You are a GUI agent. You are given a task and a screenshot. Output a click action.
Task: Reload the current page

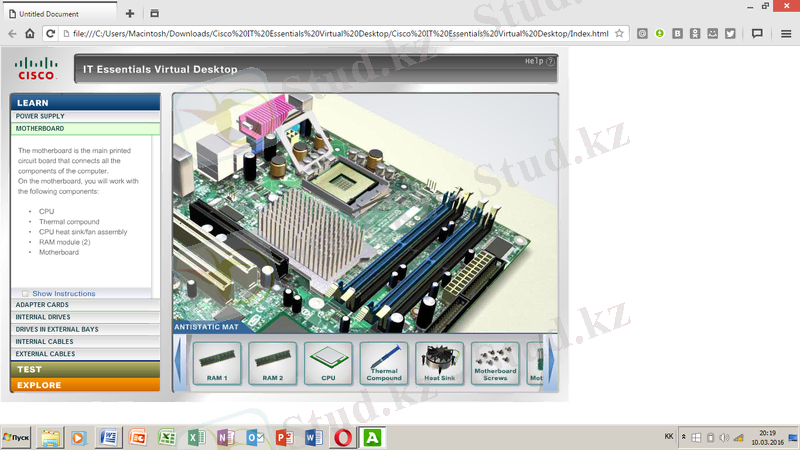(50, 34)
